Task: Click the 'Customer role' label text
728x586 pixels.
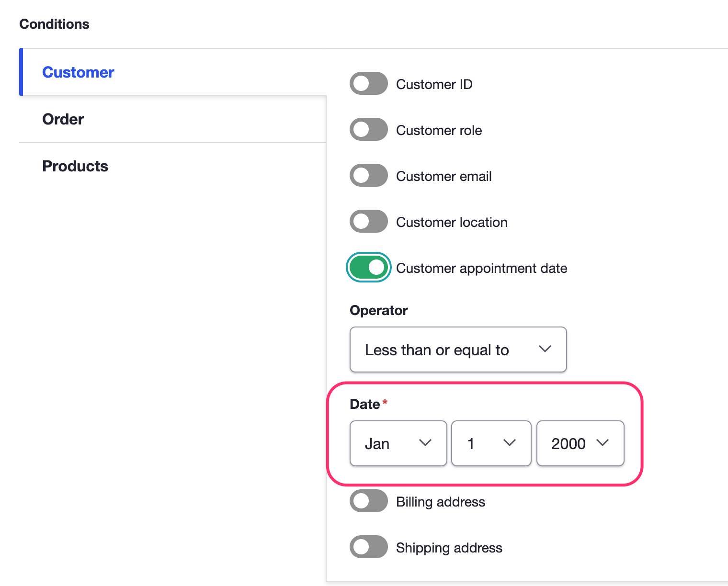Action: pos(439,130)
